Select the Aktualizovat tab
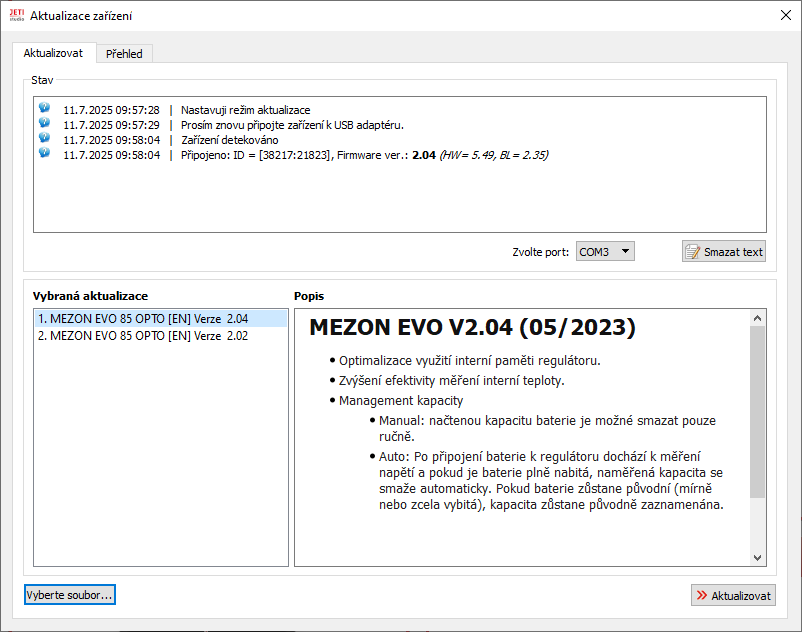The image size is (802, 632). click(53, 53)
